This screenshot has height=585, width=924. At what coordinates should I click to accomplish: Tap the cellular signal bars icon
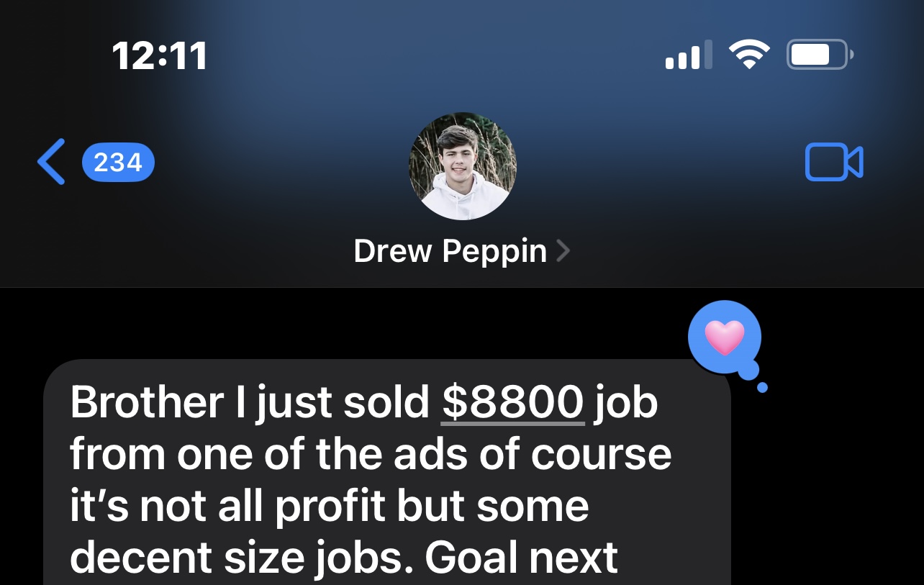(689, 55)
